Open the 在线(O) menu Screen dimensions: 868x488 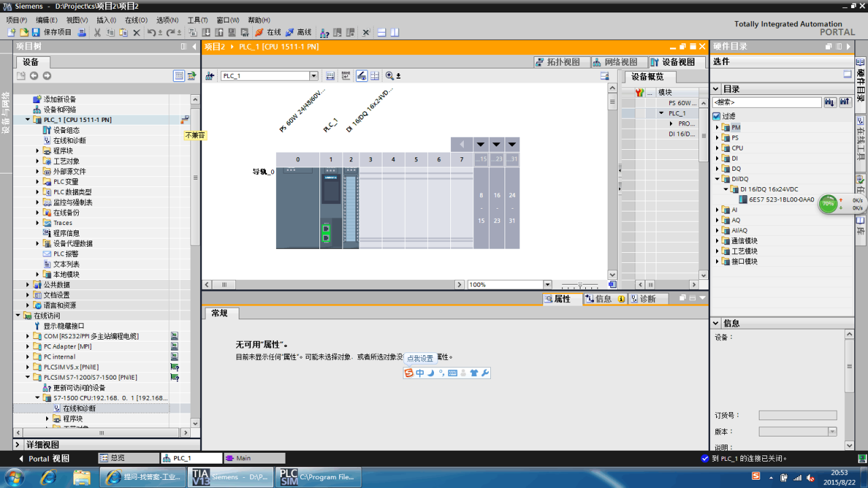pyautogui.click(x=136, y=20)
